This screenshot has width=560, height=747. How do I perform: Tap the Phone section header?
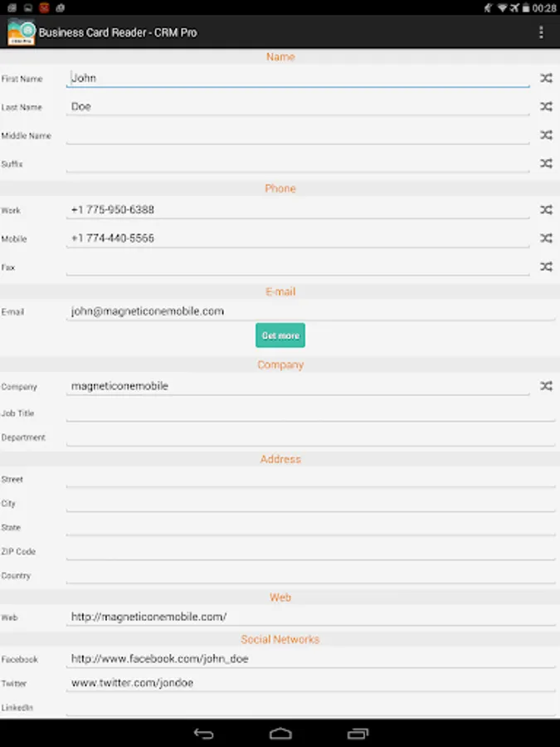pyautogui.click(x=280, y=188)
